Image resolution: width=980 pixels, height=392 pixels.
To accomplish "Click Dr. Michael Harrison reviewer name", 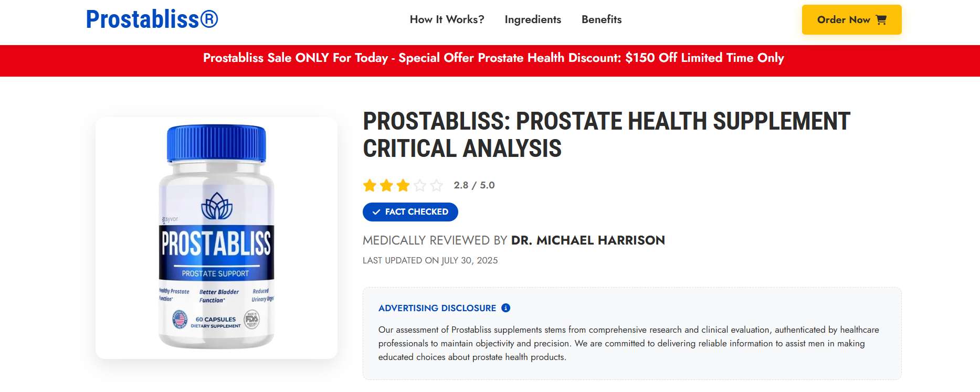I will (588, 240).
